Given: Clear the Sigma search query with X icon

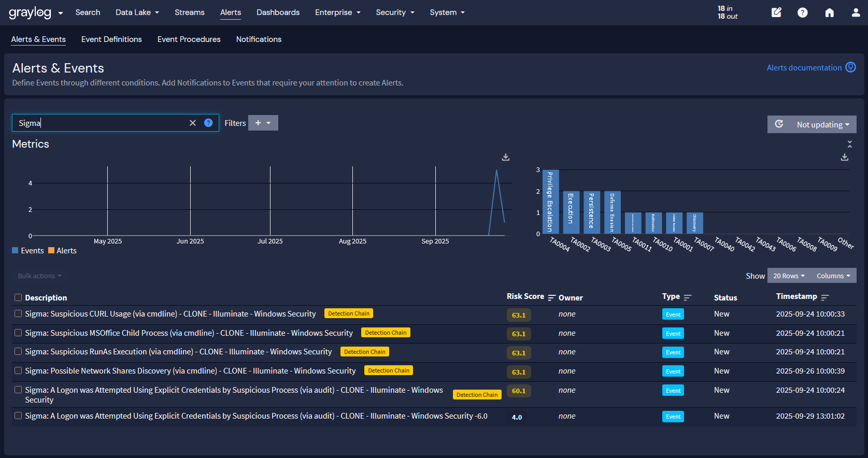Looking at the screenshot, I should coord(193,123).
